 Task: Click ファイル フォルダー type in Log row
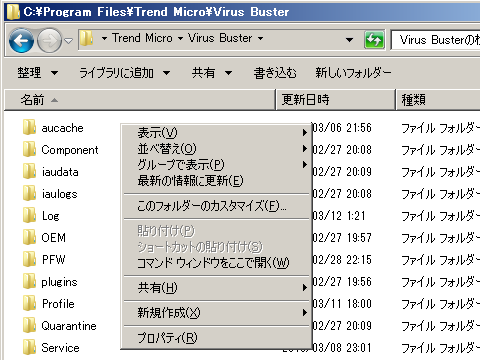pyautogui.click(x=440, y=216)
